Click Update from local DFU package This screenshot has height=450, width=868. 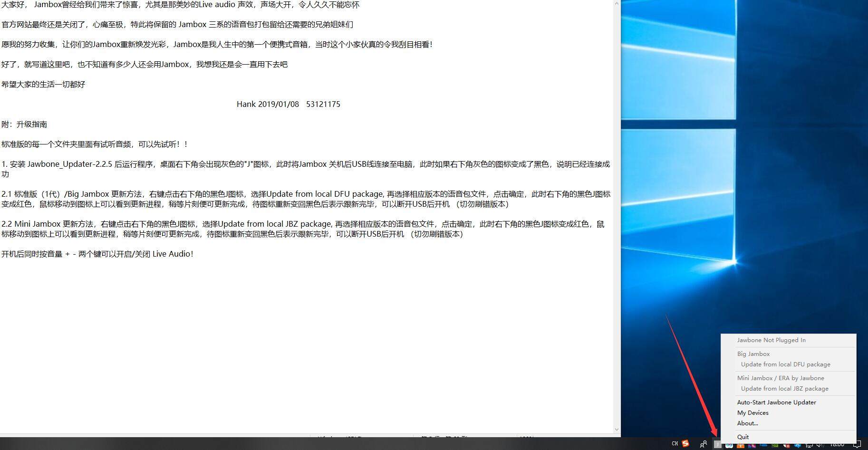tap(786, 364)
